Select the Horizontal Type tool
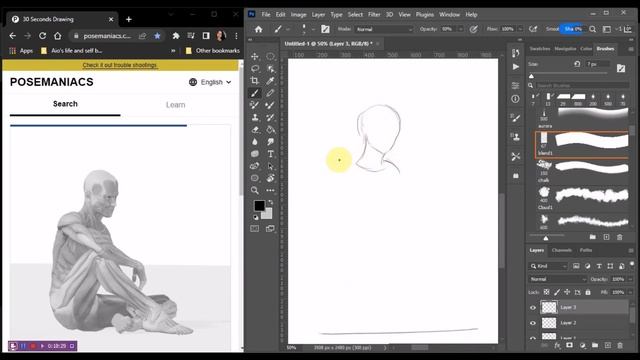Image resolution: width=640 pixels, height=360 pixels. coord(270,154)
